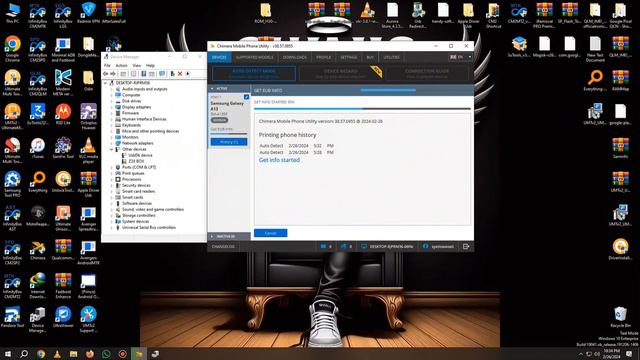
Task: Open the File menu in Device Manager
Action: click(107, 65)
